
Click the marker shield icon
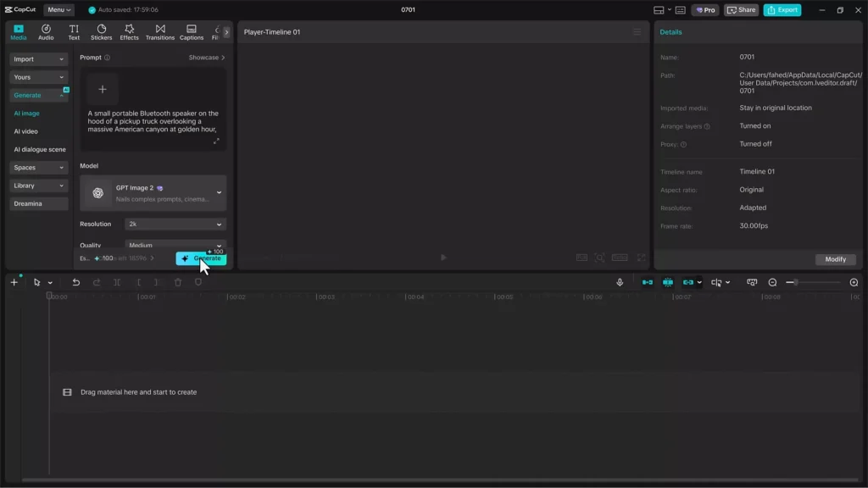[198, 282]
